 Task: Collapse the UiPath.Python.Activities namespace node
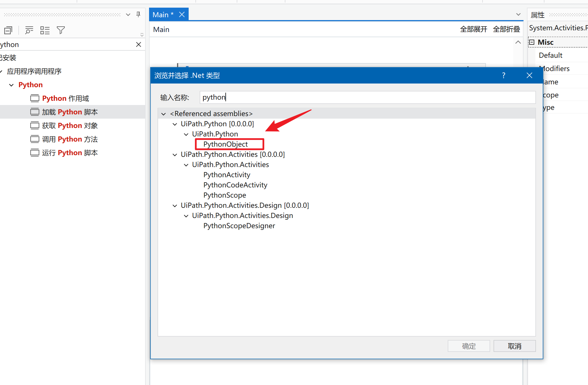point(186,165)
